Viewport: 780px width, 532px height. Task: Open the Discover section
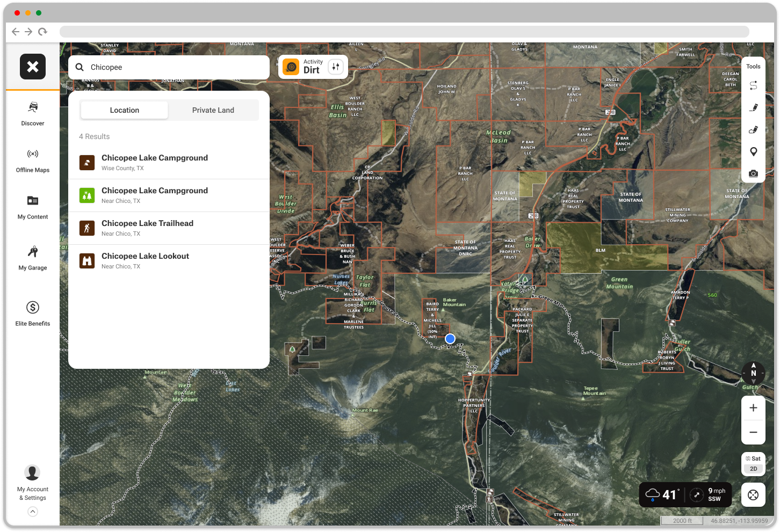pos(33,113)
